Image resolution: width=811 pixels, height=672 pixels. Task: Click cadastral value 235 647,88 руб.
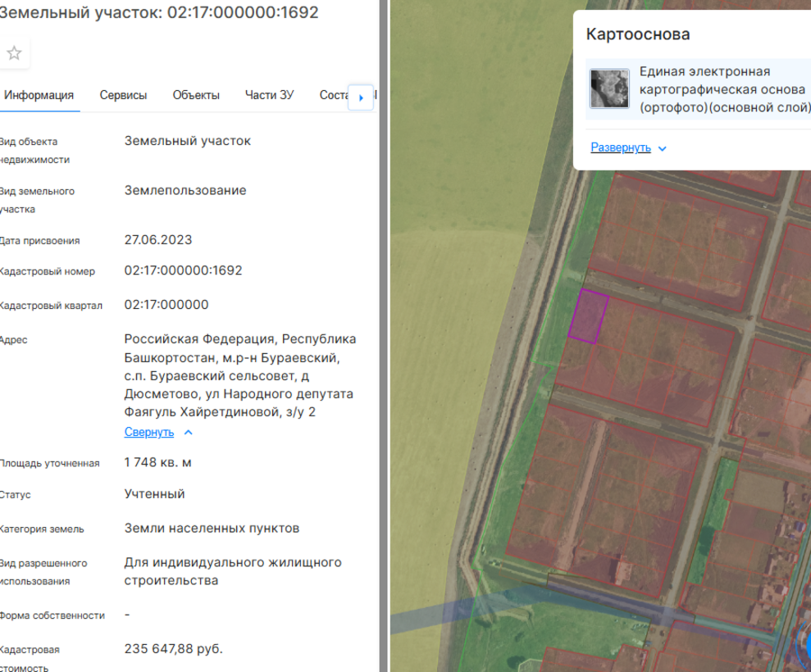click(x=173, y=648)
